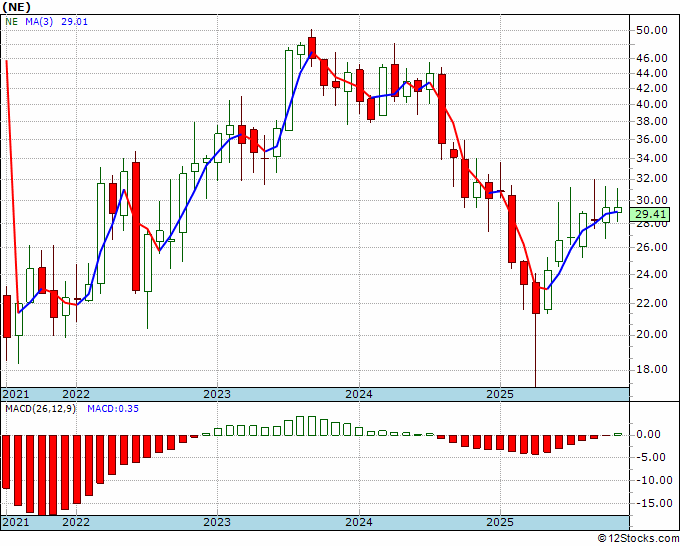The image size is (680, 546).
Task: Click the 36.00 price axis label
Action: pos(651,139)
